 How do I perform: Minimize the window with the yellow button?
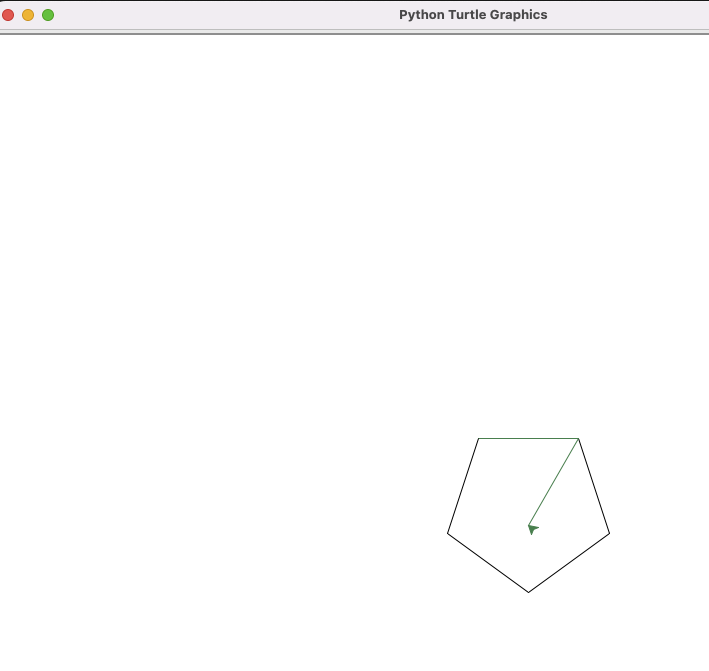28,15
